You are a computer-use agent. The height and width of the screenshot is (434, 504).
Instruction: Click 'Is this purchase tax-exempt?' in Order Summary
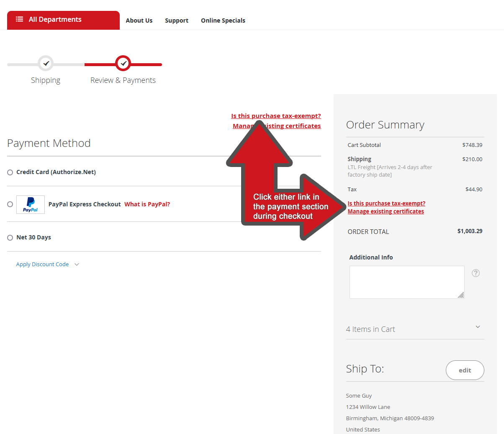coord(386,203)
